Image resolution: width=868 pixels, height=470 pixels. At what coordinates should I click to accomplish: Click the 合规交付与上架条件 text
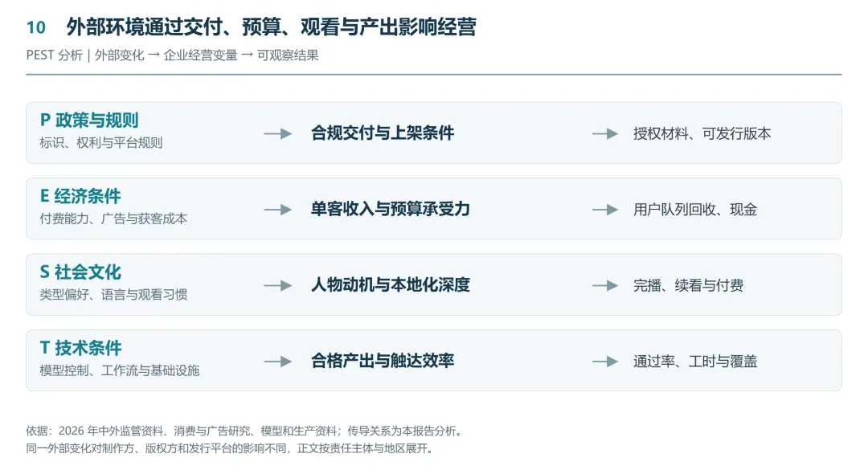383,133
